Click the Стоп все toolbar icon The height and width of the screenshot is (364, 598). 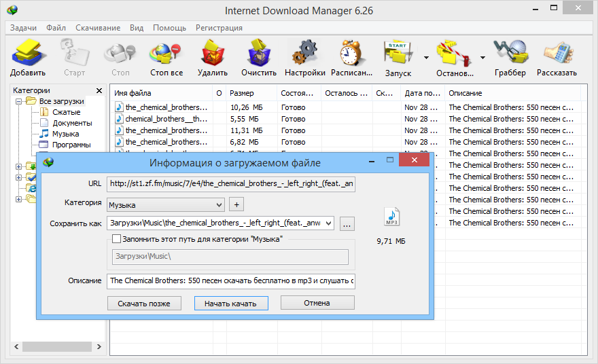click(166, 52)
